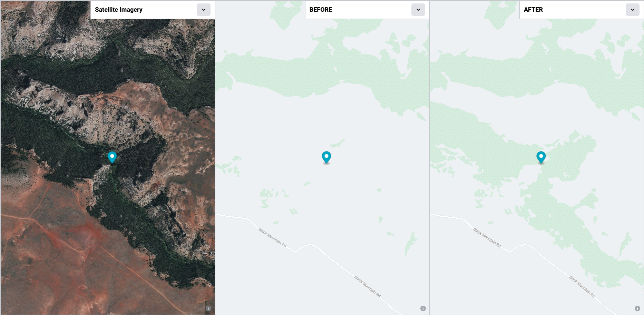Click the location pin on BEFORE map
The width and height of the screenshot is (644, 315).
click(326, 157)
